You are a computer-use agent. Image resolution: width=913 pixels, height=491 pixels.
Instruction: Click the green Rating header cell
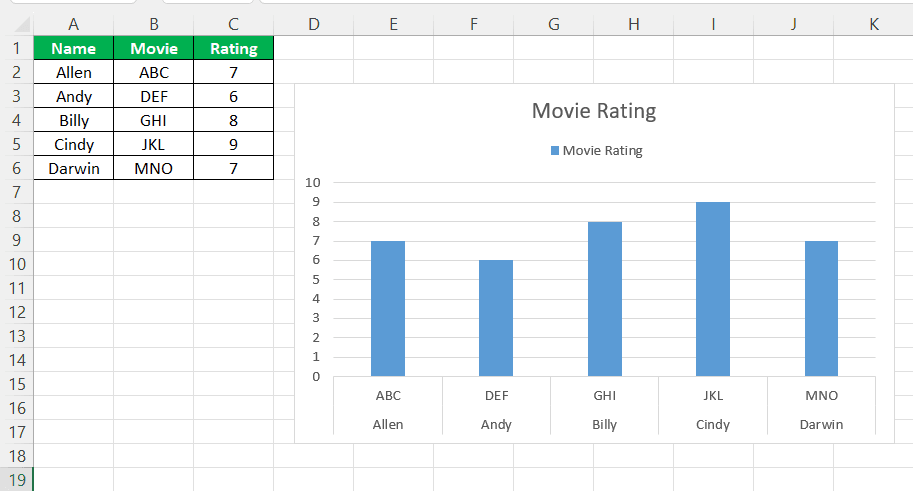[233, 48]
